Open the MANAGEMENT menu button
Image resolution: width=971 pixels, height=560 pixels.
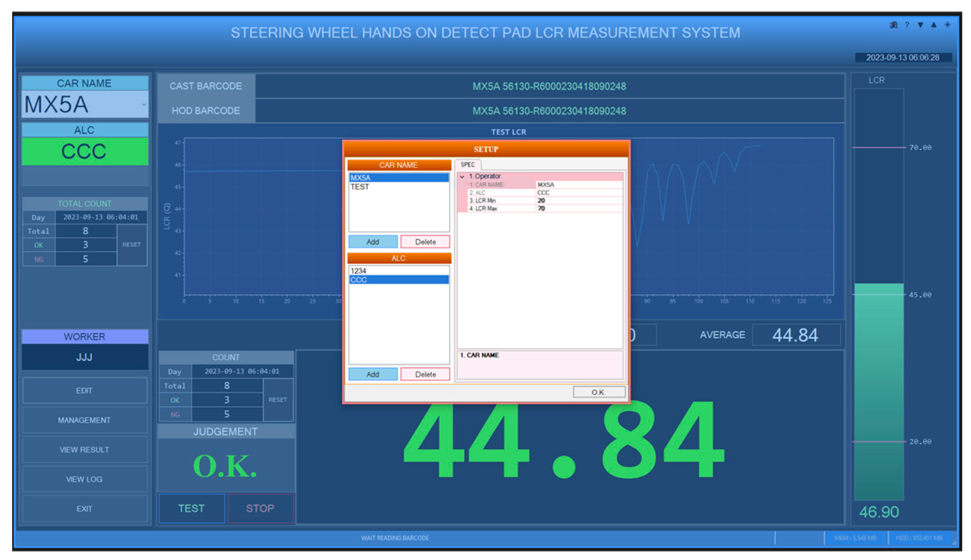click(x=84, y=420)
